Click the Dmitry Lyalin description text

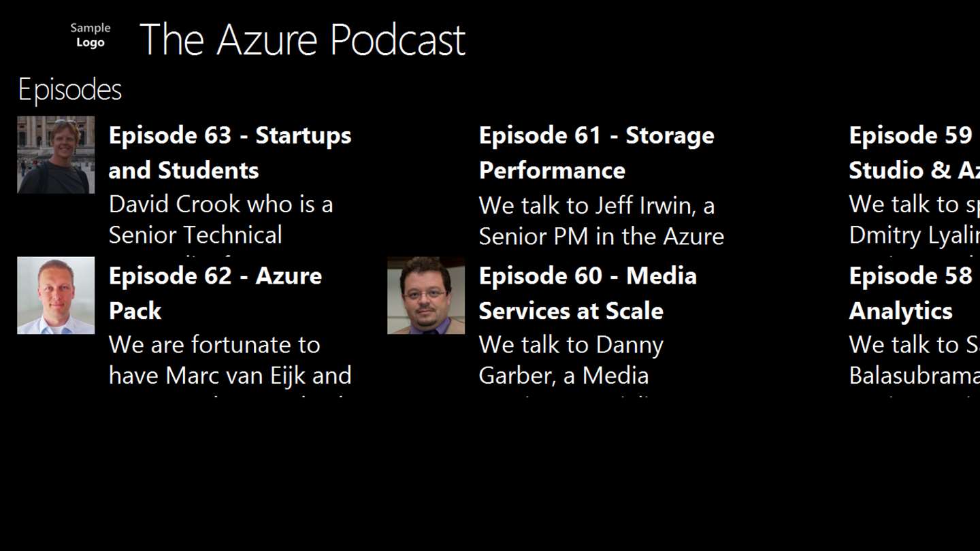coord(913,235)
